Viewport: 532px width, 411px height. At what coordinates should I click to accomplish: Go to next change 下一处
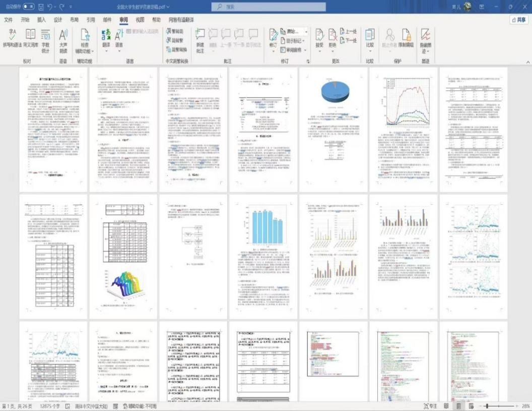click(x=349, y=40)
